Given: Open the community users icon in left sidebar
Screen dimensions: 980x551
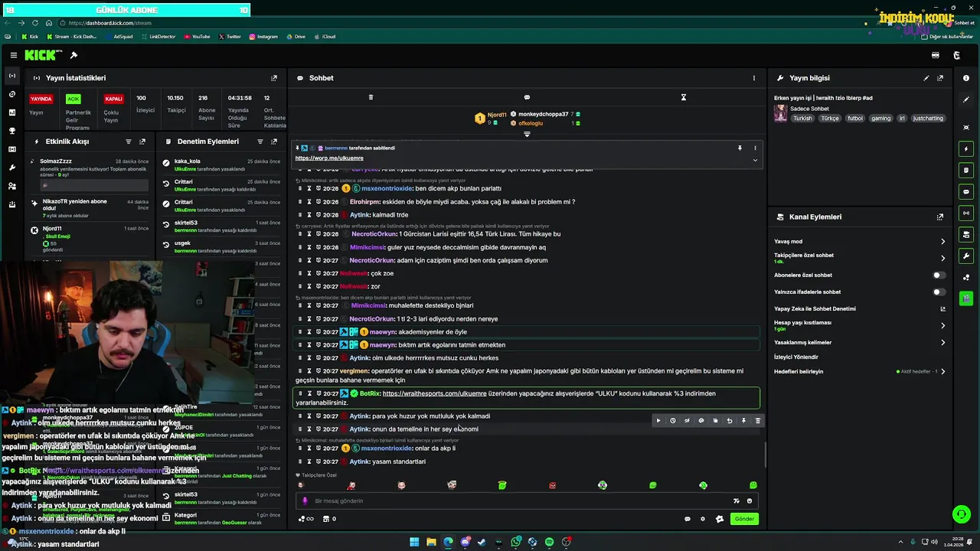Looking at the screenshot, I should click(x=11, y=186).
